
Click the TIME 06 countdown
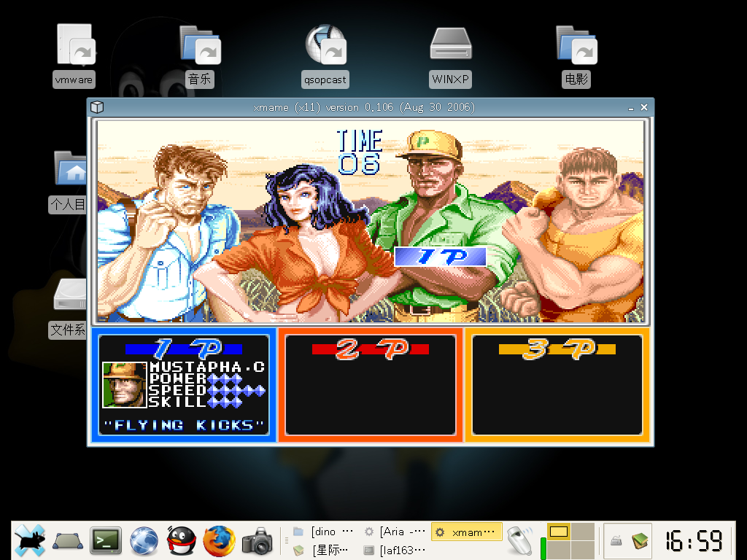[x=360, y=152]
